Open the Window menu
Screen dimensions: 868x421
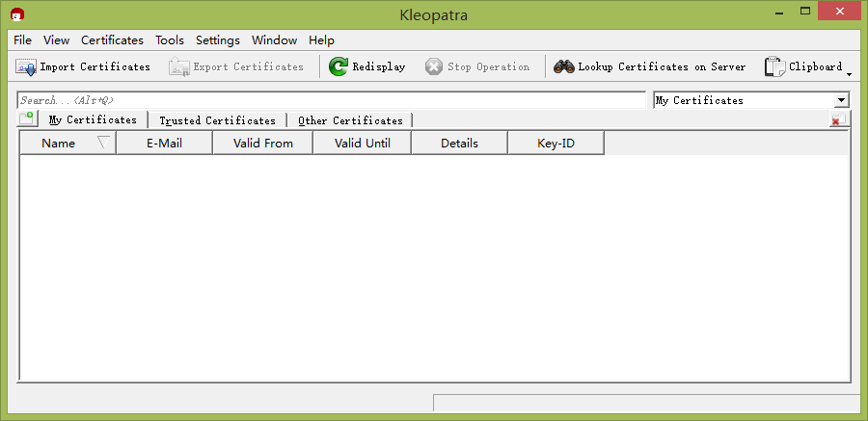pos(275,40)
